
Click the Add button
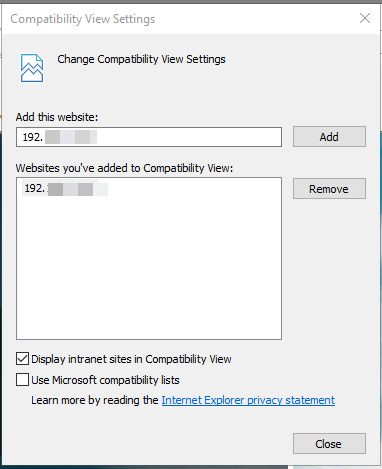(x=329, y=136)
